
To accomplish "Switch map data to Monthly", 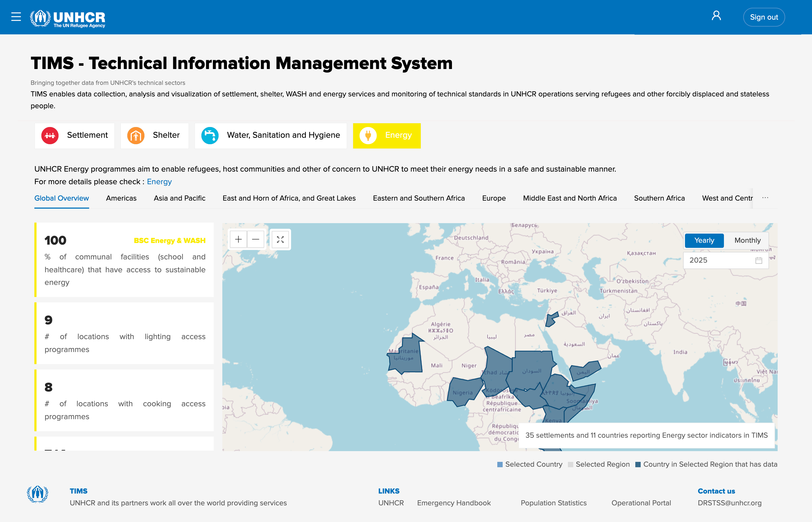I will coord(747,240).
